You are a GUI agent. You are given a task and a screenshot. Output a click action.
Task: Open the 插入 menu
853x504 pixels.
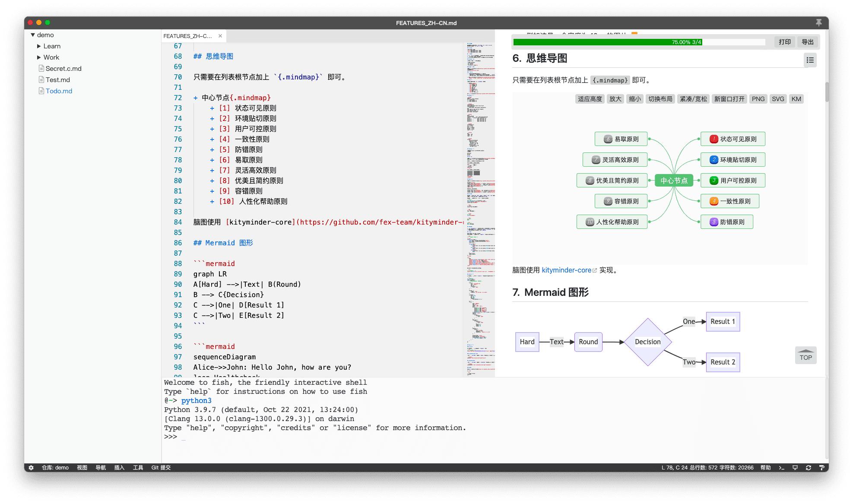(119, 468)
